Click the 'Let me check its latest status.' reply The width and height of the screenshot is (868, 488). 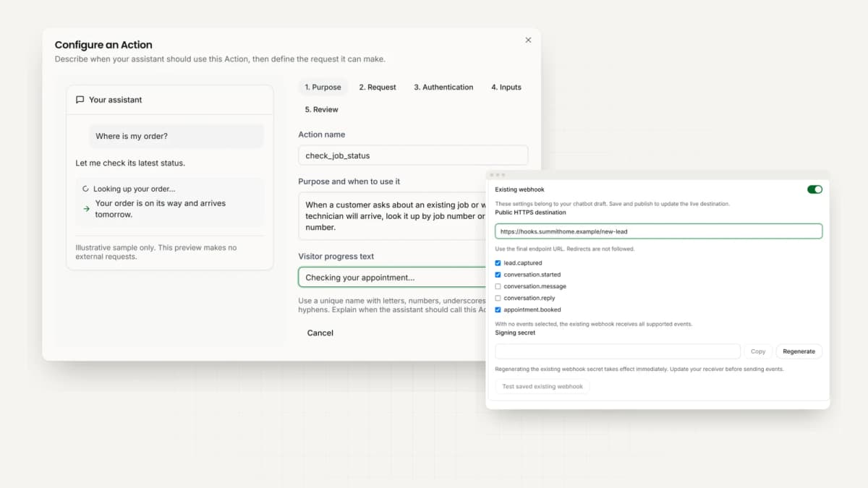coord(130,163)
